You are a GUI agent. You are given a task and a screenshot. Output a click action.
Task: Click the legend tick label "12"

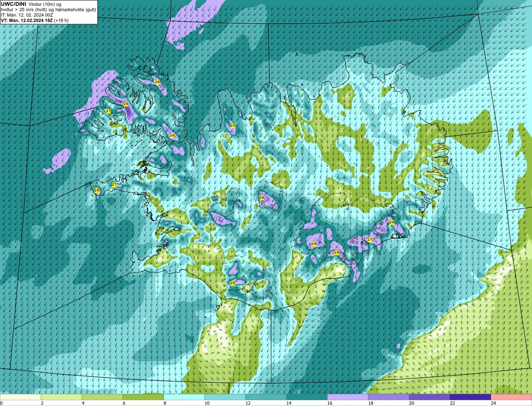pyautogui.click(x=248, y=403)
